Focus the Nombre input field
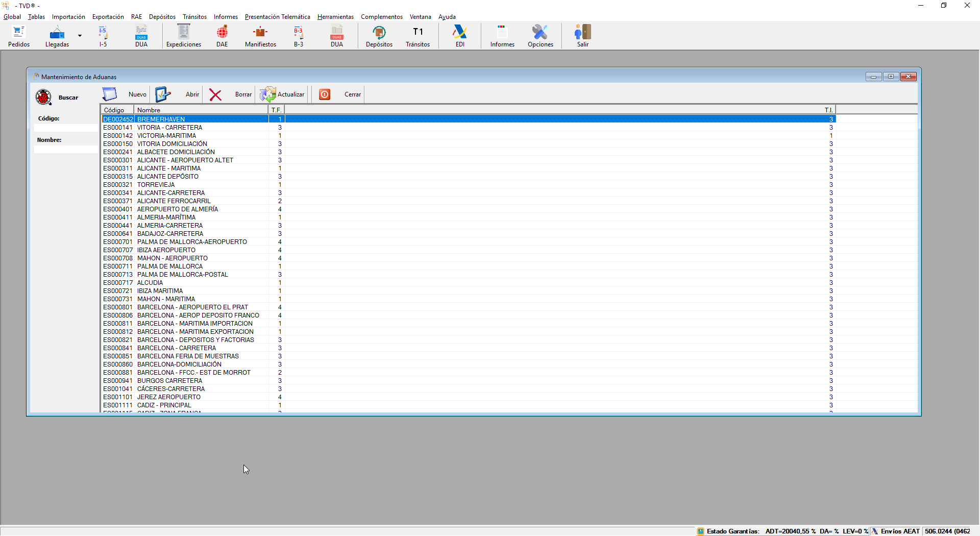The height and width of the screenshot is (536, 980). [66, 150]
